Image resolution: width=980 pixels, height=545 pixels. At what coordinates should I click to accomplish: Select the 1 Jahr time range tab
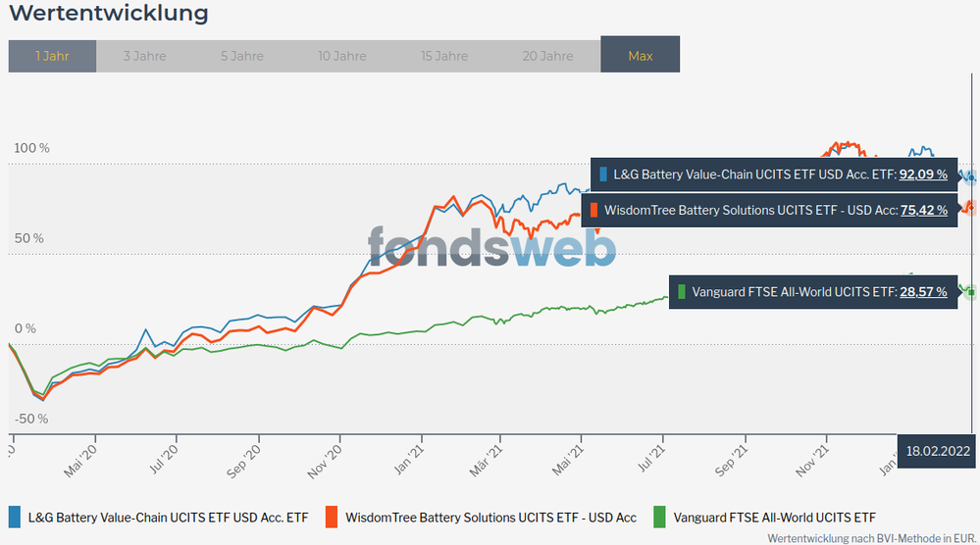point(52,56)
